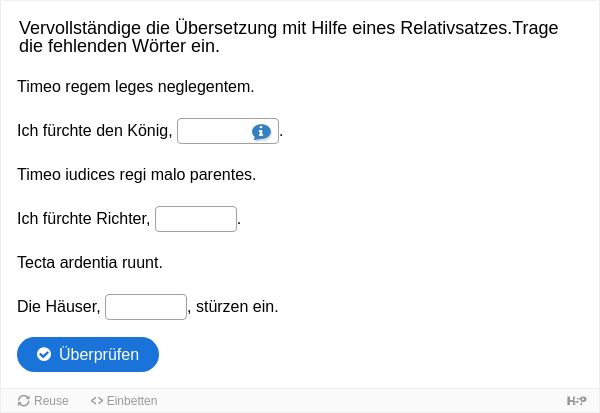The width and height of the screenshot is (600, 413).
Task: Click the instruction line 'die fehlenden Wörter ein.'
Action: [119, 46]
